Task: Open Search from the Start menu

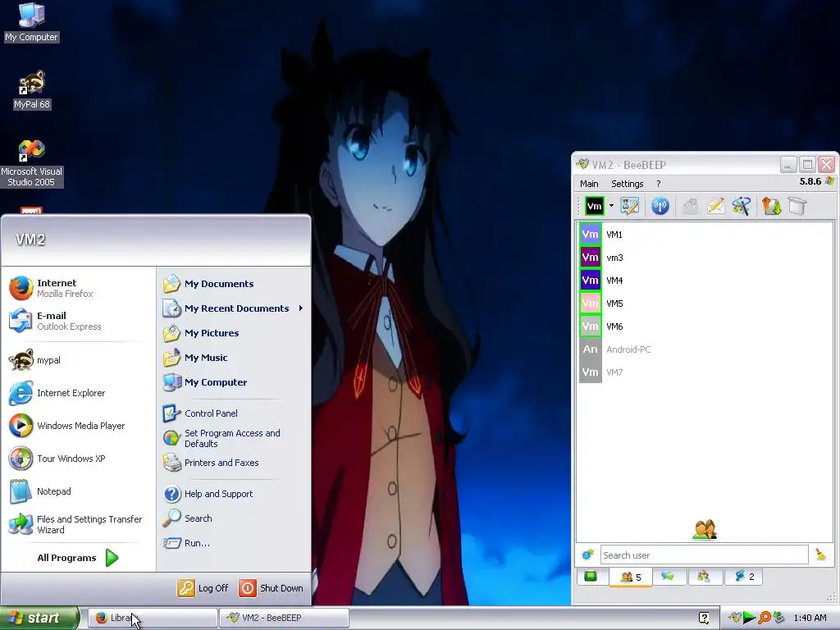Action: click(234, 518)
